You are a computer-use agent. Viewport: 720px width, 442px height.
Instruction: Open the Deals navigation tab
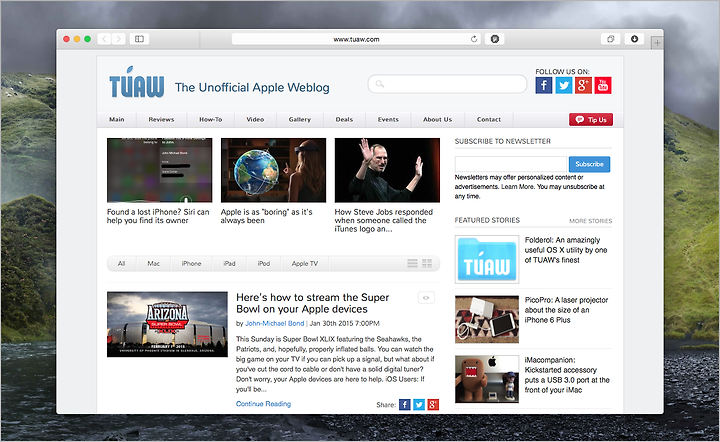tap(344, 119)
